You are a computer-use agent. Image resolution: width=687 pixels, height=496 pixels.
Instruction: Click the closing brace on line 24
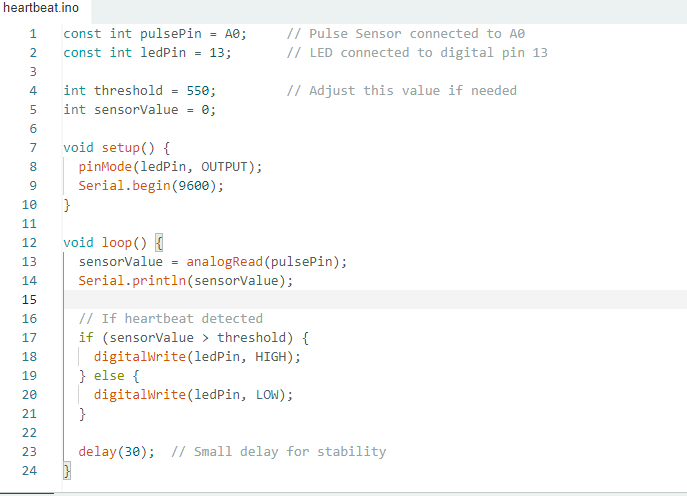point(67,471)
